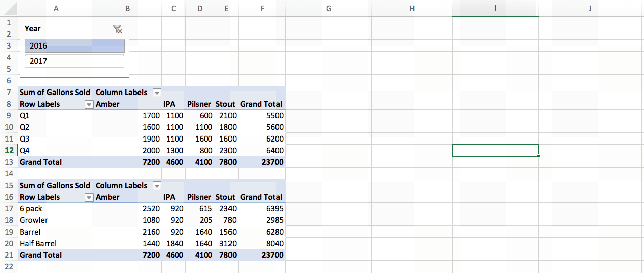The height and width of the screenshot is (273, 644).
Task: Select the Stout column header in row 8
Action: pos(225,104)
